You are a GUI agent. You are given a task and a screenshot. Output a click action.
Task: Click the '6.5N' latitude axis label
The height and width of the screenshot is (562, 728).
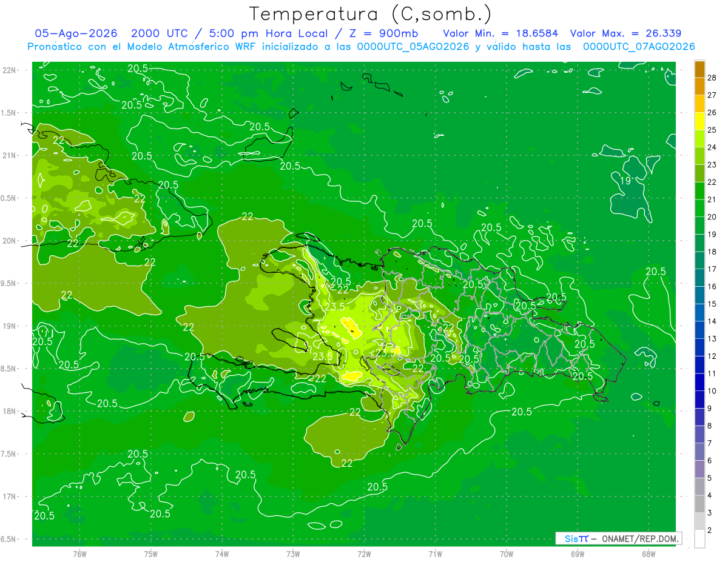tap(8, 540)
